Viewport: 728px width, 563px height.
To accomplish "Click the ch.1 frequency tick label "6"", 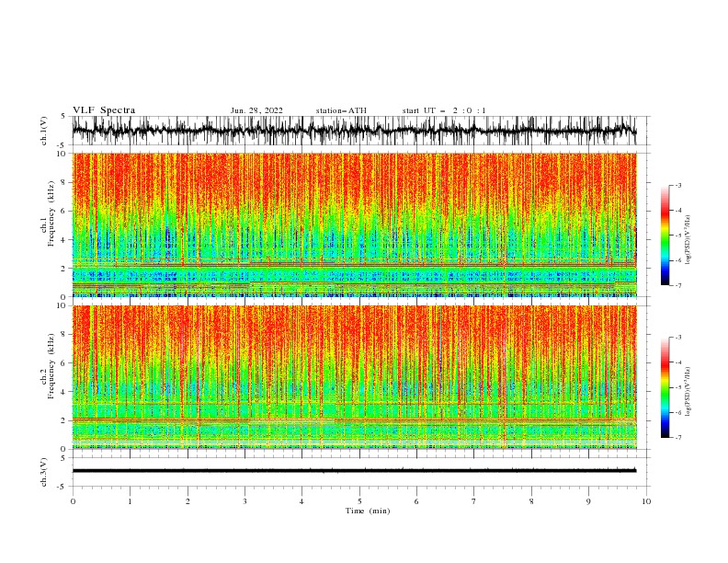I will (63, 212).
